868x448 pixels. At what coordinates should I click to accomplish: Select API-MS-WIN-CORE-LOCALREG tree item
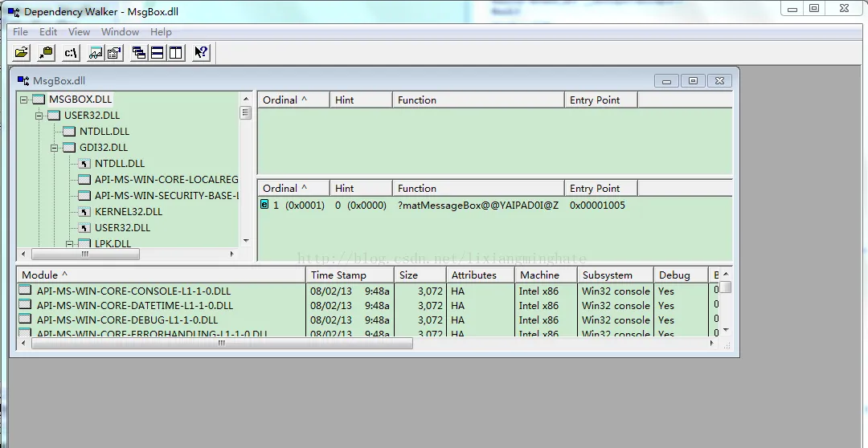(x=166, y=180)
